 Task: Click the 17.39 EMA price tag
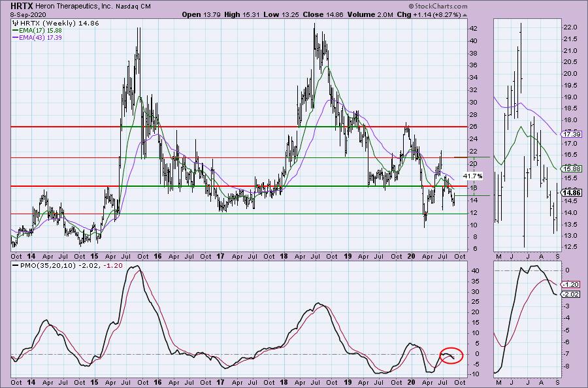coord(572,134)
